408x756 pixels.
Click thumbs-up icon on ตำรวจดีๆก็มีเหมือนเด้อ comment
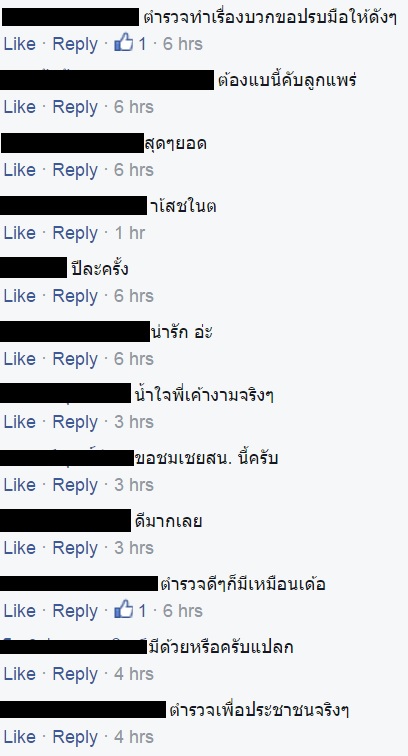(123, 609)
